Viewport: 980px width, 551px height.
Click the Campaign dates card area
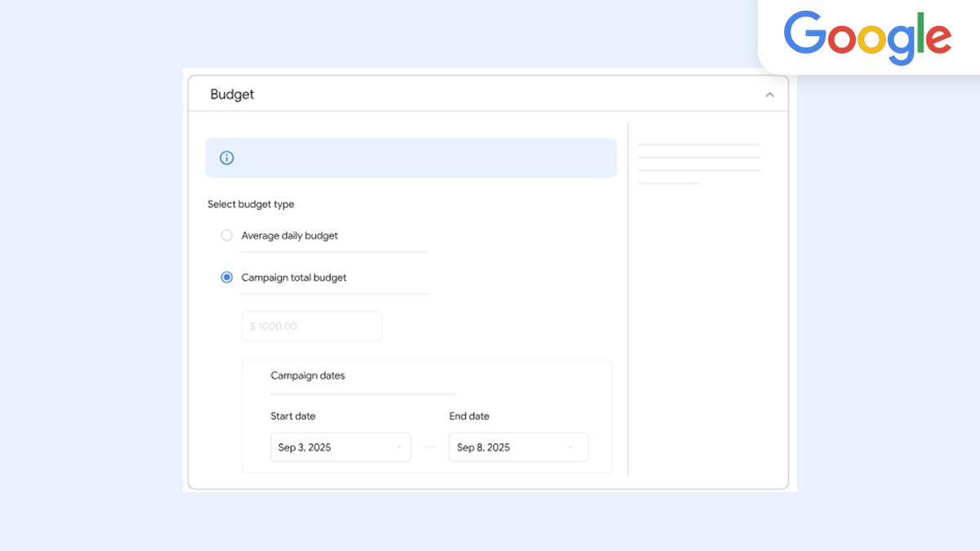[426, 416]
